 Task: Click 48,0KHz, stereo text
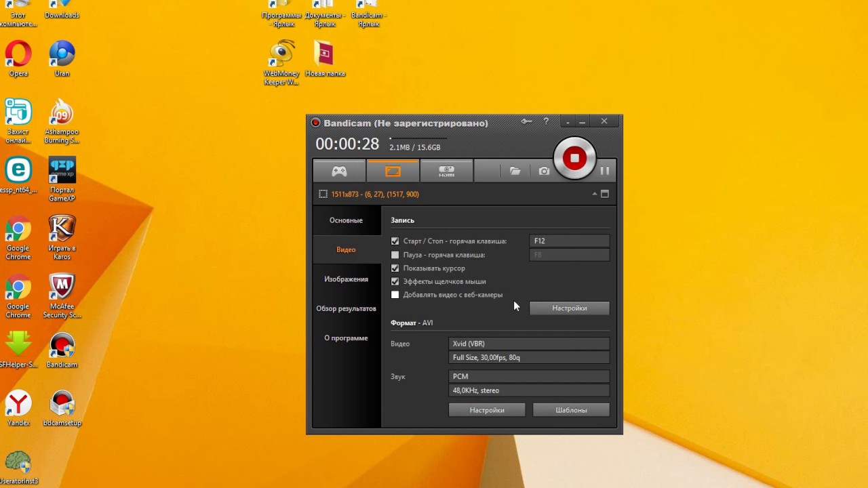pos(476,390)
